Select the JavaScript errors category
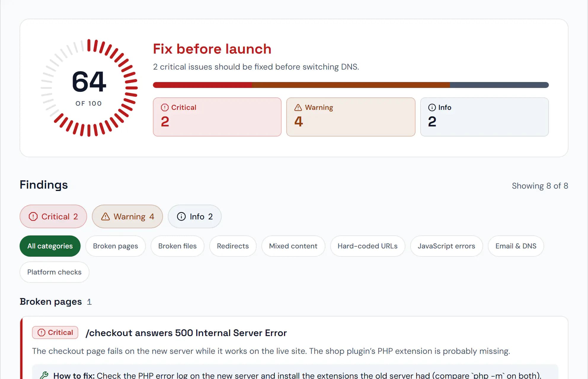The height and width of the screenshot is (379, 588). point(447,246)
